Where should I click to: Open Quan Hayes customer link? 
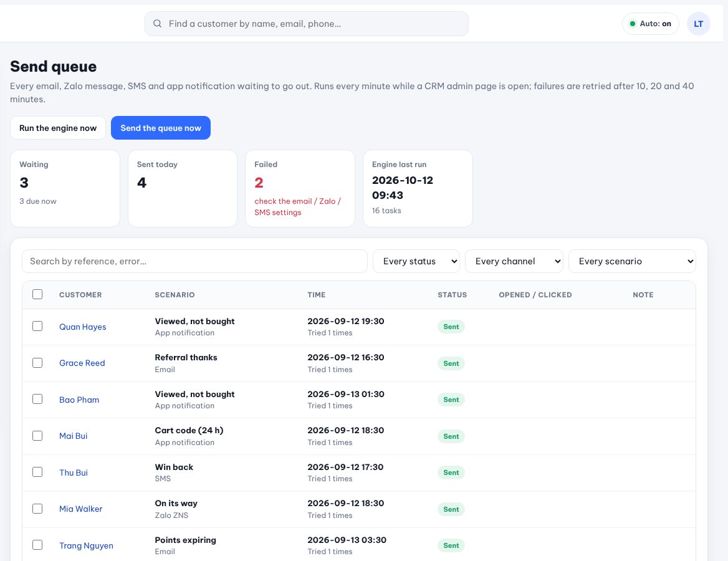tap(83, 327)
